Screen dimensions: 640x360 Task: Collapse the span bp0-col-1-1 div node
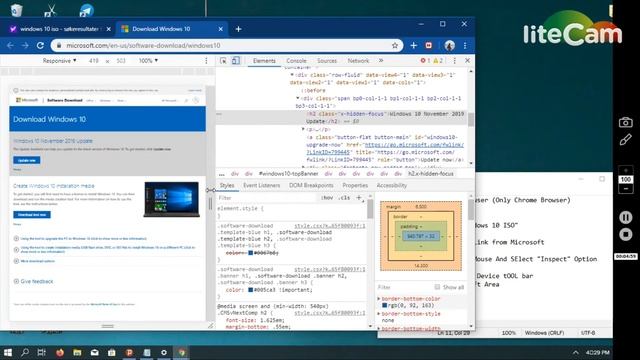click(298, 98)
